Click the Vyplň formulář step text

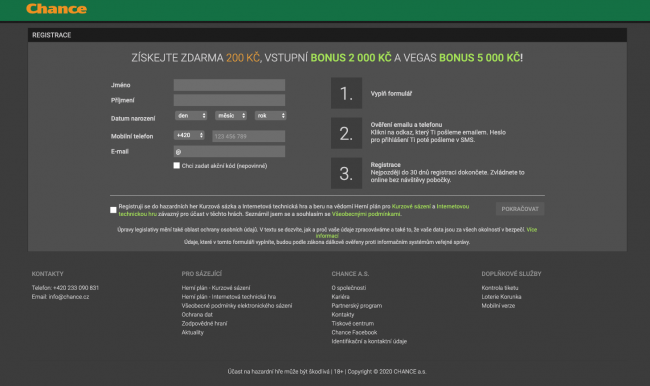coord(391,94)
